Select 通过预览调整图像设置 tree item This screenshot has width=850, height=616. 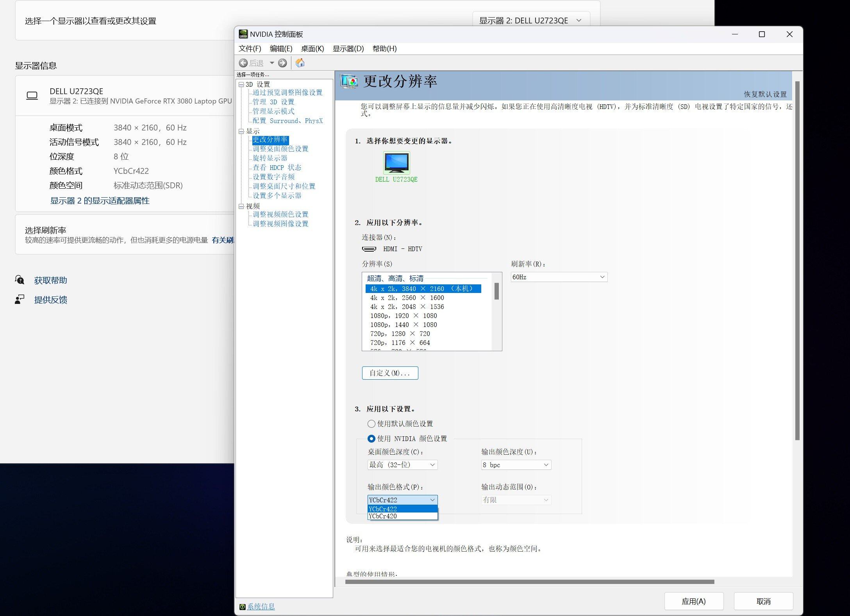pyautogui.click(x=287, y=93)
